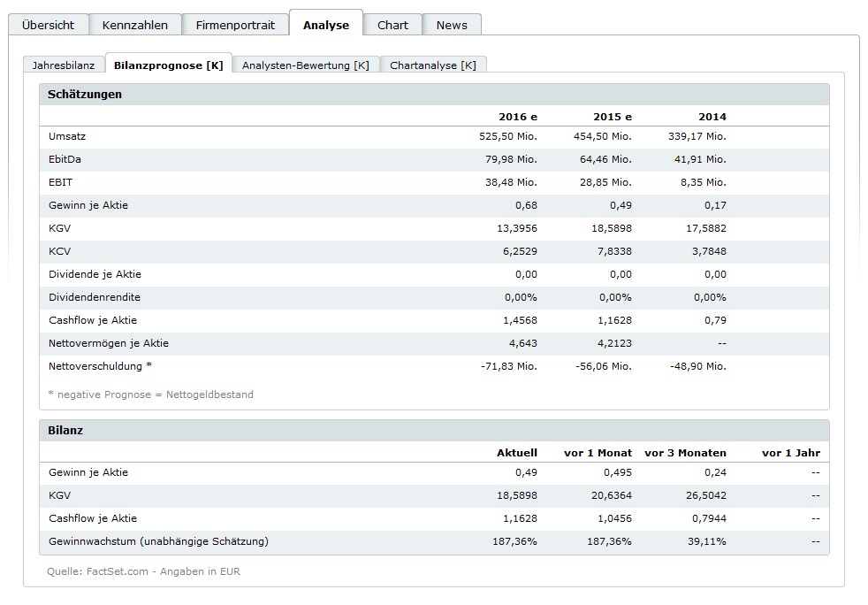The width and height of the screenshot is (868, 605).
Task: Select the Umsatz row label
Action: pos(67,136)
